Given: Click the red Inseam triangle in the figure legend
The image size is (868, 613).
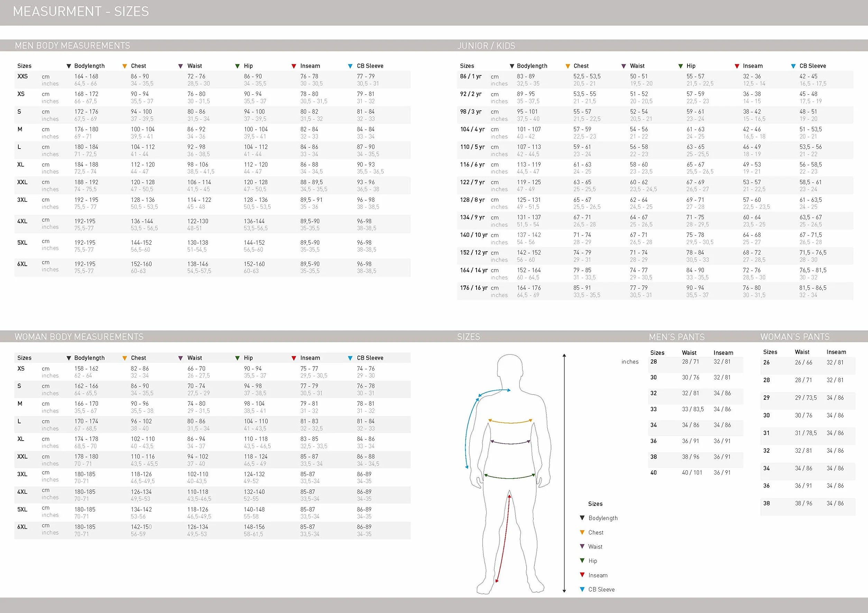Looking at the screenshot, I should click(x=582, y=575).
